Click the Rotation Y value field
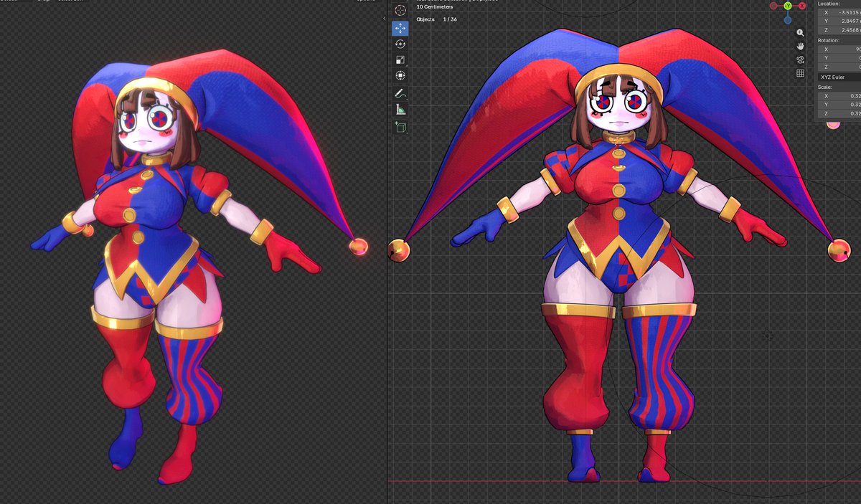 pos(839,58)
